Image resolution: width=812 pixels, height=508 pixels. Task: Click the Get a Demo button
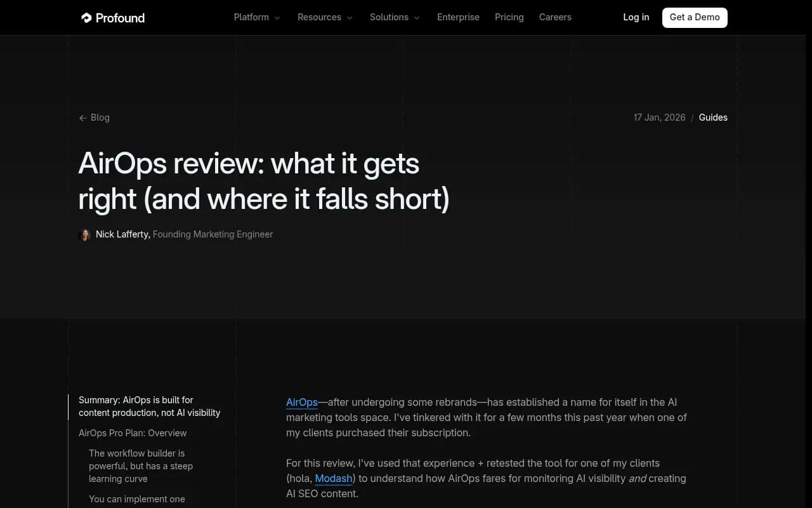(x=695, y=17)
